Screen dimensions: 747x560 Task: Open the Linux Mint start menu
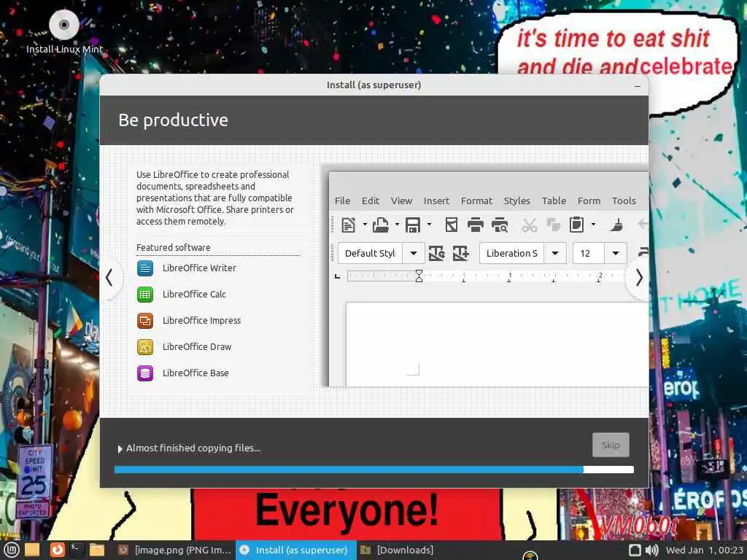click(12, 550)
